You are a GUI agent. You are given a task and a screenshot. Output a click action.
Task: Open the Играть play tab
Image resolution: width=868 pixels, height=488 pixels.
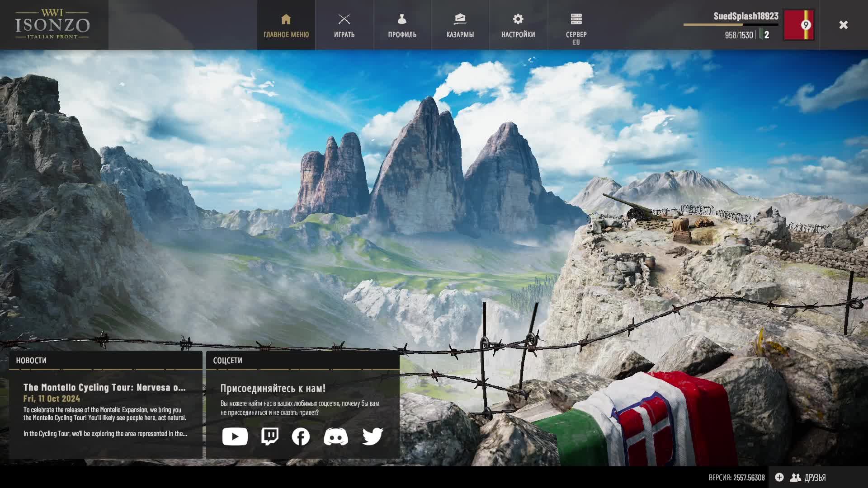pos(344,25)
